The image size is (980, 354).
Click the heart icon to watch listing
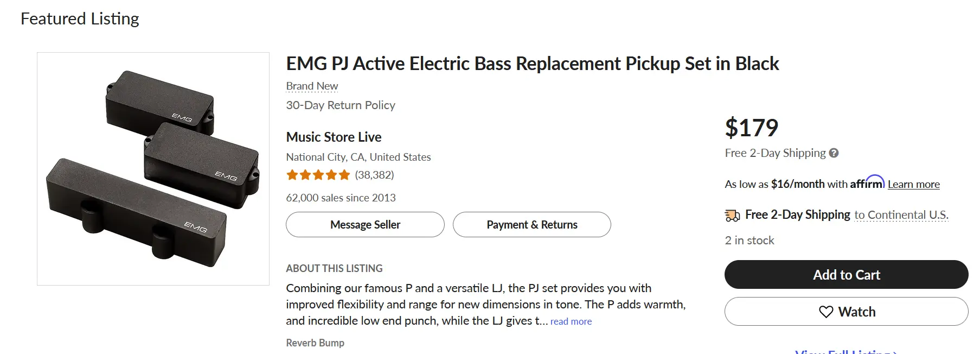825,312
